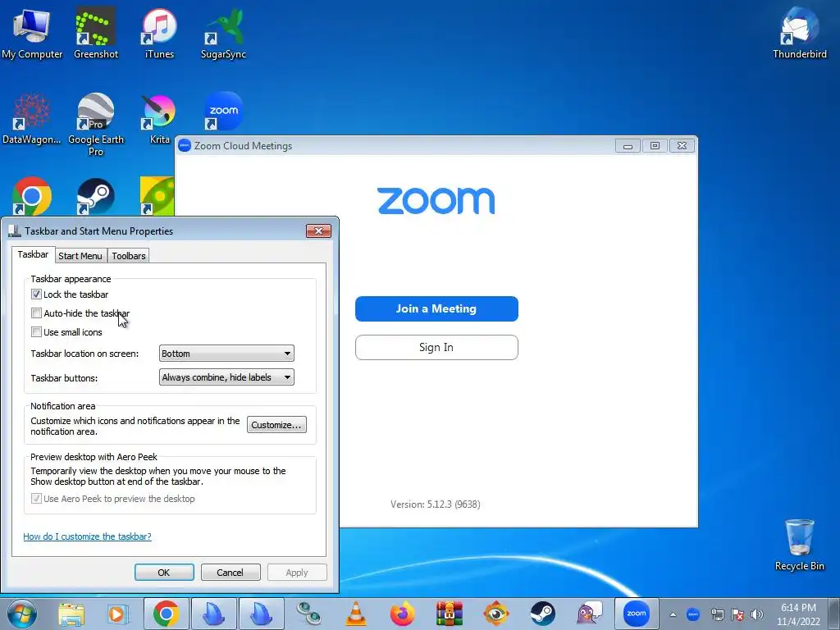The width and height of the screenshot is (840, 630).
Task: Open the Windows Start orb
Action: coord(22,614)
